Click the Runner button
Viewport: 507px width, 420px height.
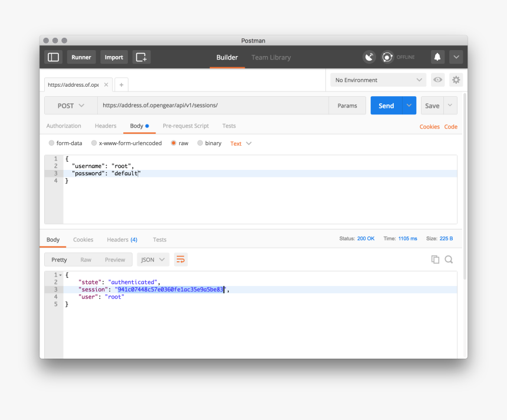(x=81, y=57)
